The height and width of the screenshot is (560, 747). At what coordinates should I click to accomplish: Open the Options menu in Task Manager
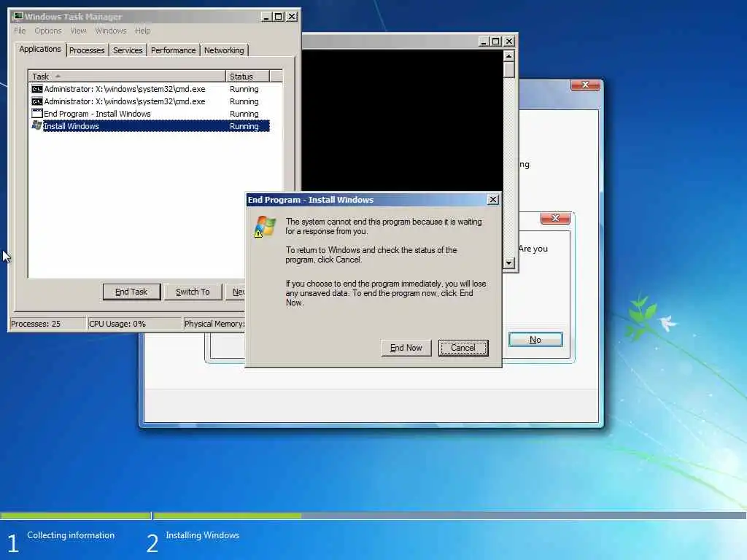(x=47, y=31)
